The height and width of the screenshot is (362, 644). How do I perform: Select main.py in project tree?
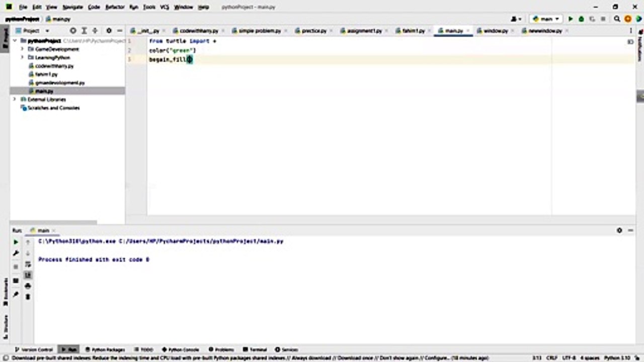[44, 91]
